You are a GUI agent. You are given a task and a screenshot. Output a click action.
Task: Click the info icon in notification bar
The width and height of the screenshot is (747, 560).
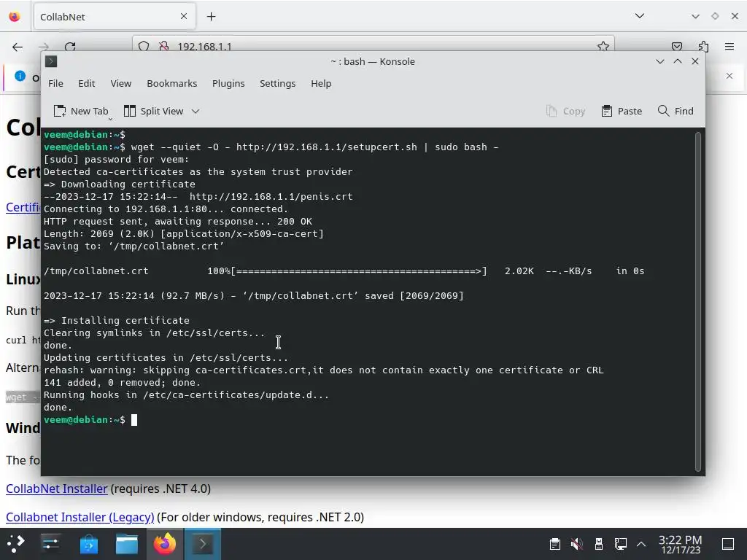point(20,76)
